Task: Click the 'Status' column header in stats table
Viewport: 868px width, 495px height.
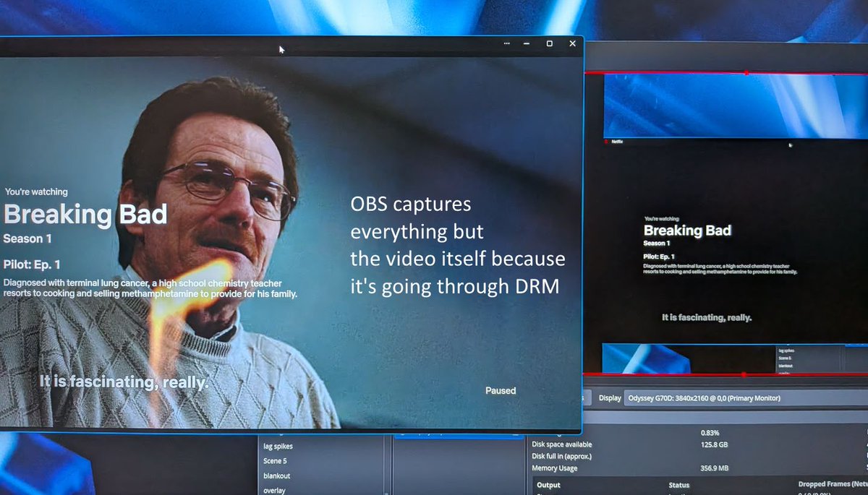Action: 678,485
